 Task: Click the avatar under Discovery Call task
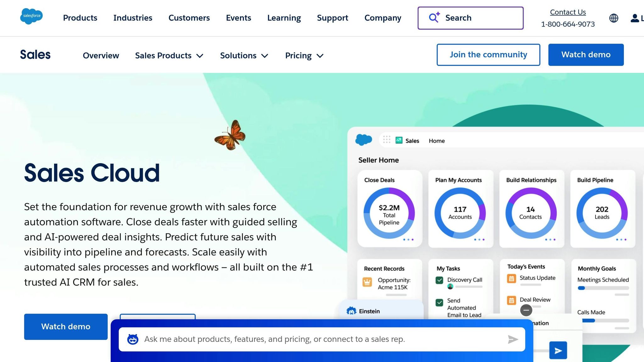click(450, 286)
